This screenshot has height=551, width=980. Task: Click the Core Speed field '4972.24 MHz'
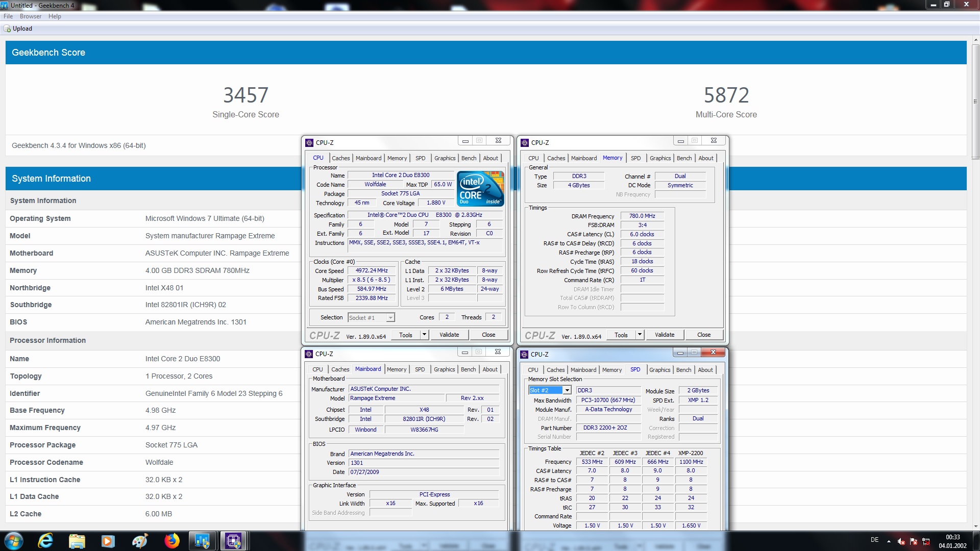pos(372,270)
